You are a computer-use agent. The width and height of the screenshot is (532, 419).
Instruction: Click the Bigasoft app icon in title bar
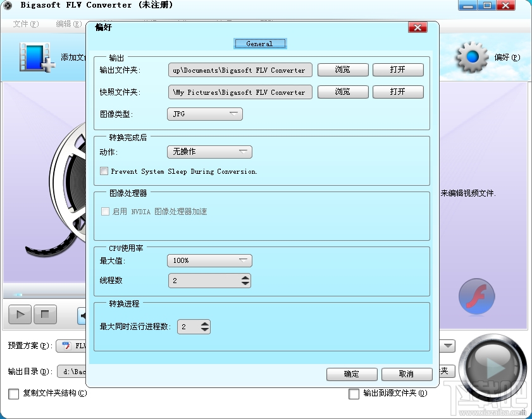(7, 5)
